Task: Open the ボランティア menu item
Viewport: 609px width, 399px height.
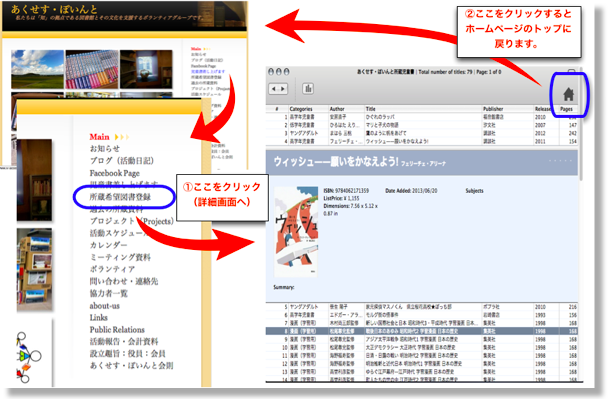Action: (112, 269)
